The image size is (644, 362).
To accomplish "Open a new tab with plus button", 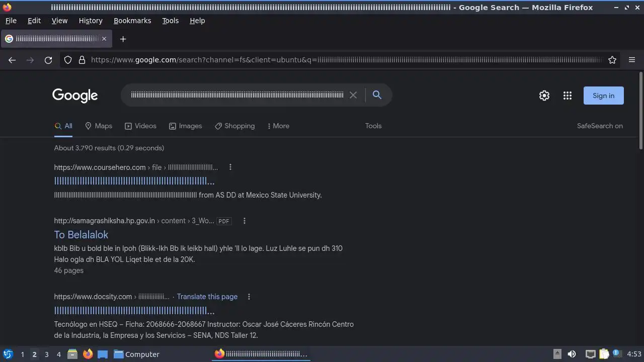I will [x=123, y=39].
